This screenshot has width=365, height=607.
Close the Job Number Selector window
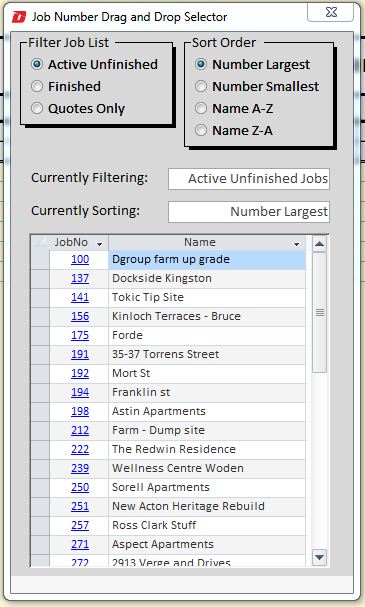[x=331, y=12]
